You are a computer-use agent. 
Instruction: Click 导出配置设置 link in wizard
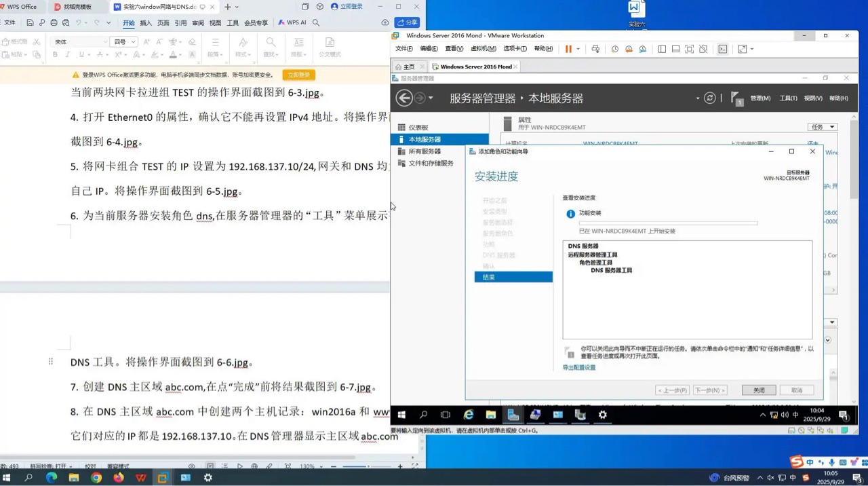[579, 367]
